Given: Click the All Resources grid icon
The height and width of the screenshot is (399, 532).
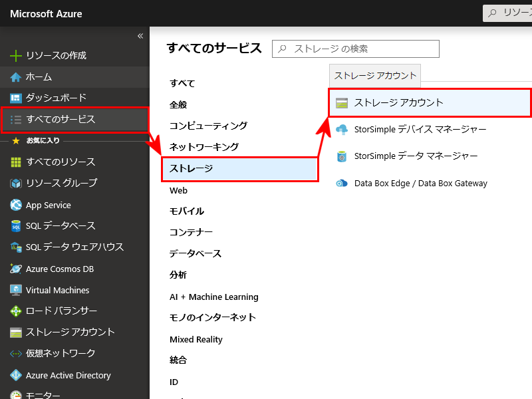Looking at the screenshot, I should [x=15, y=162].
